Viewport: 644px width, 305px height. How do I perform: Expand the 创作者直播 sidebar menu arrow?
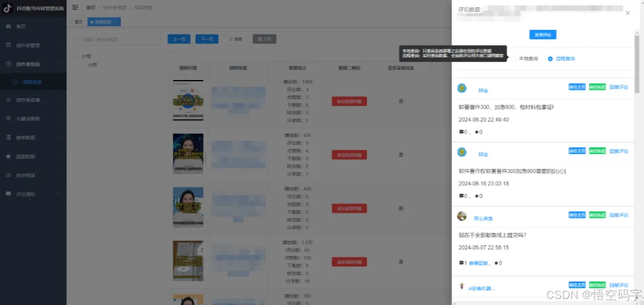pos(58,100)
